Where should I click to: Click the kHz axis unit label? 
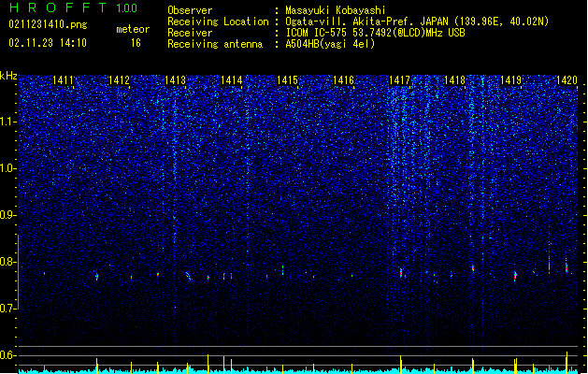coord(8,76)
